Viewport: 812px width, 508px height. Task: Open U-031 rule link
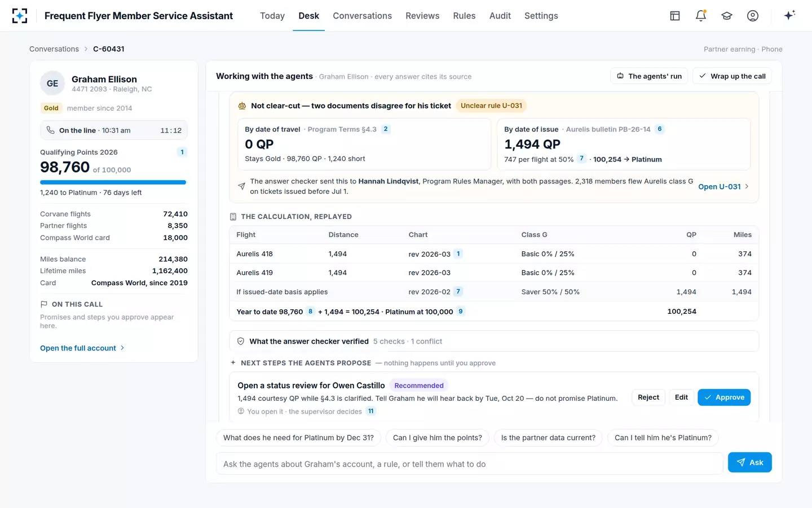[723, 187]
